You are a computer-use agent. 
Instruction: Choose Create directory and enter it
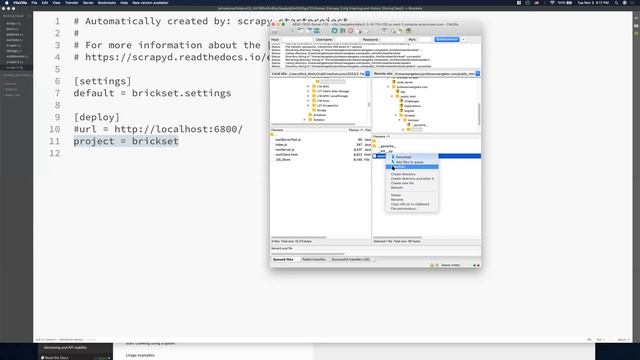pos(412,179)
